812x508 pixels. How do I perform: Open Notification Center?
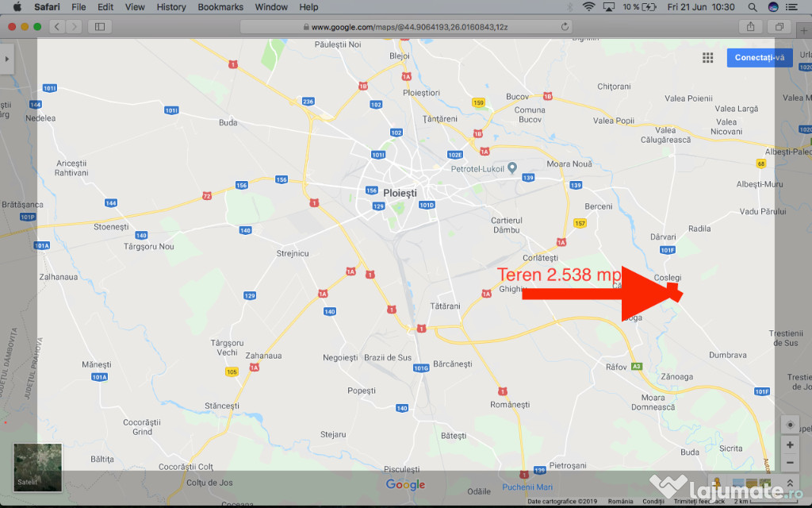click(x=792, y=6)
